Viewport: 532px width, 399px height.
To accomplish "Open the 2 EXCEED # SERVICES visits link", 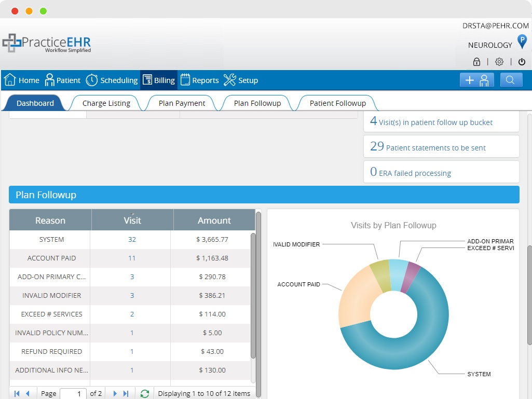I will point(132,314).
